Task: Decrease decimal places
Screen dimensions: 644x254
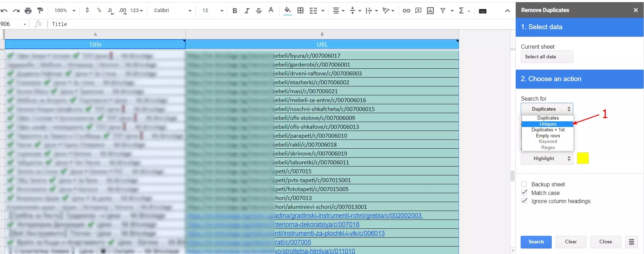Action: point(111,11)
